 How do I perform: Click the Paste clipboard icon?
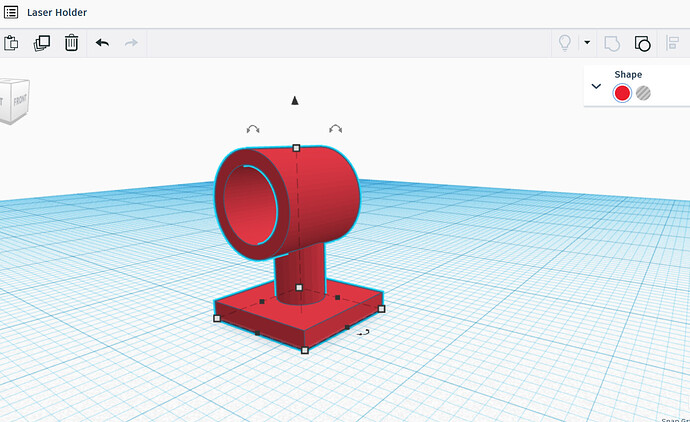click(x=11, y=43)
